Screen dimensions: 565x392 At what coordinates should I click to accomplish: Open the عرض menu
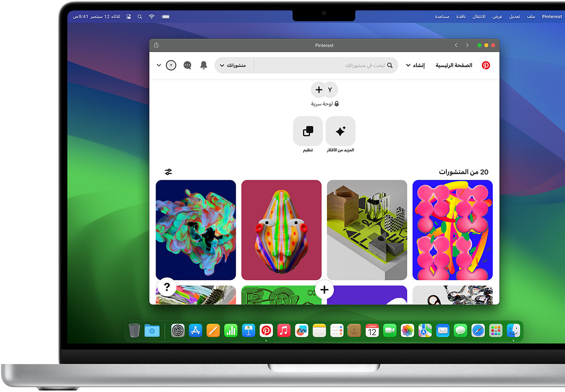(497, 17)
